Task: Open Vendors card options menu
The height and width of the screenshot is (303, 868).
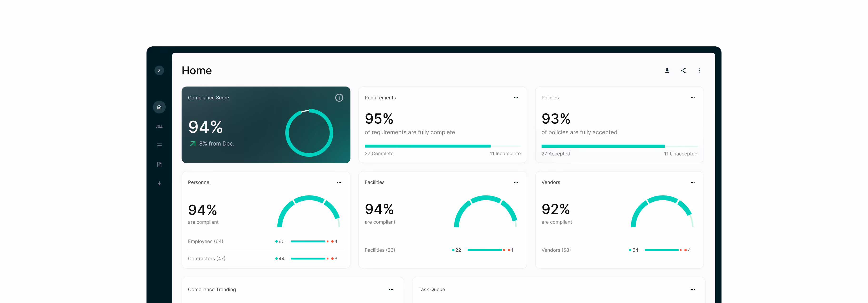Action: [x=692, y=182]
